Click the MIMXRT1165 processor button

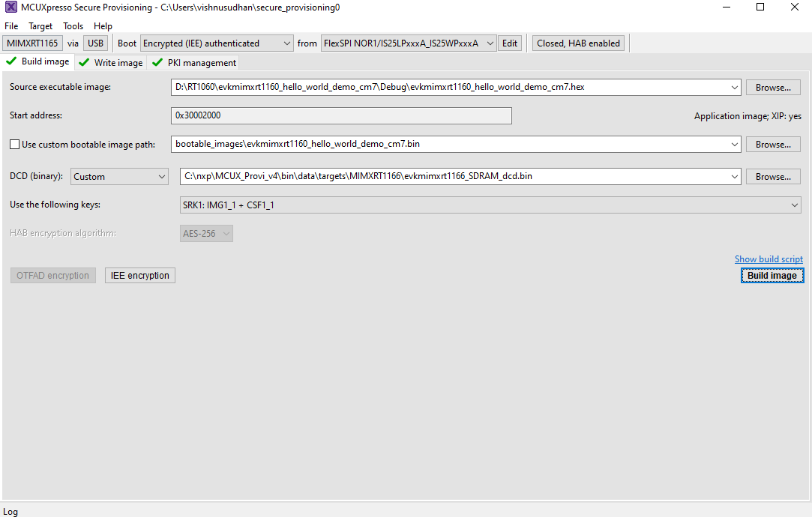pyautogui.click(x=32, y=43)
